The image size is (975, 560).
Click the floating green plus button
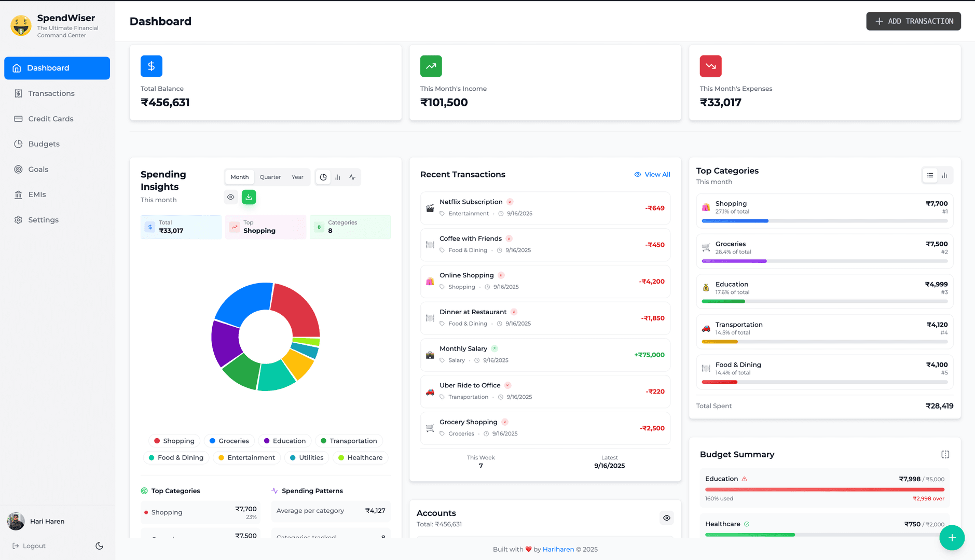coord(952,538)
